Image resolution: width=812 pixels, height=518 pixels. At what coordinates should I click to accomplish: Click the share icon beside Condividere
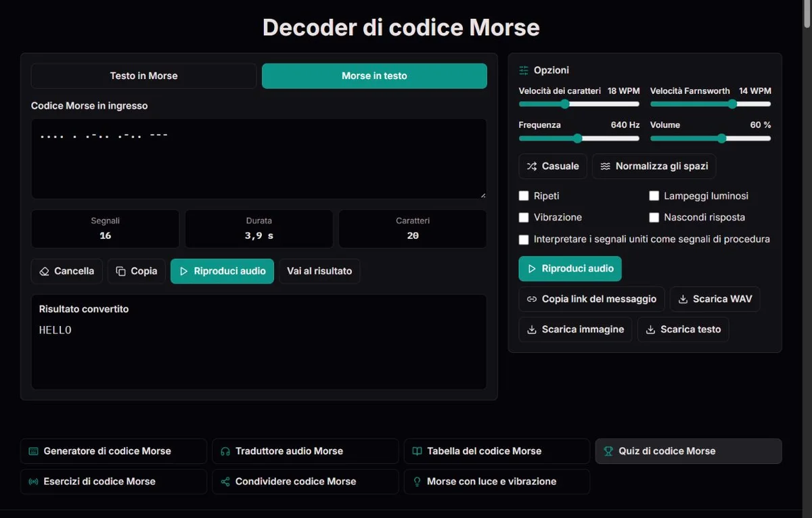point(225,481)
